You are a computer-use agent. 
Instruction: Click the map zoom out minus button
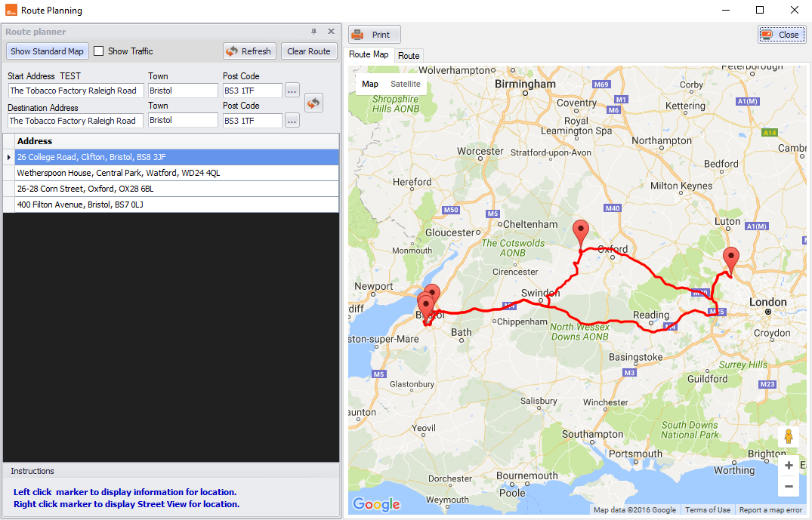(788, 486)
